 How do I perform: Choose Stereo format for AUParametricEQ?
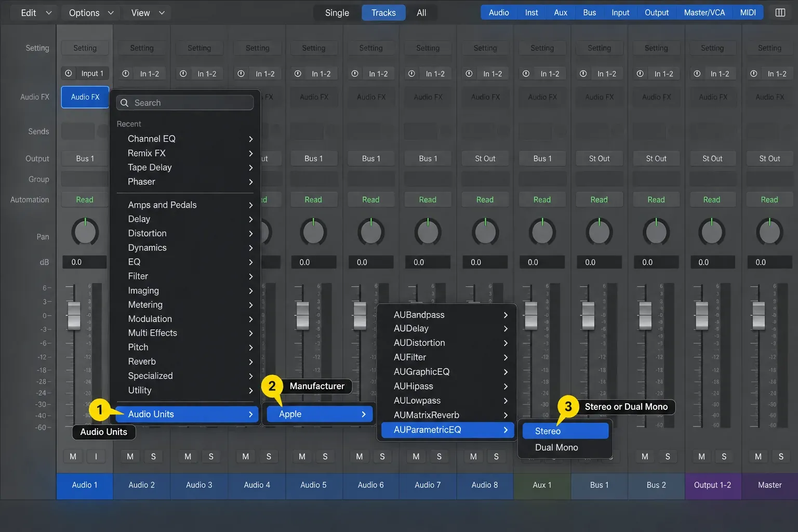(x=565, y=431)
